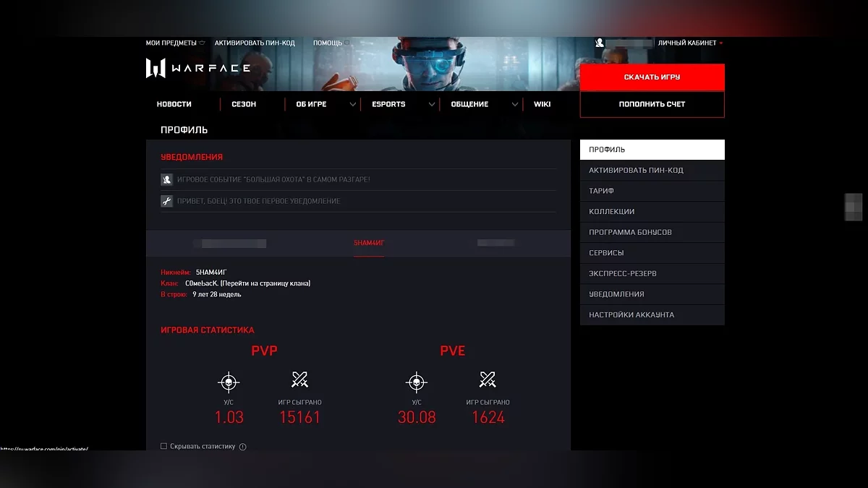
Task: Click the PVP crossed swords icon
Action: (299, 380)
